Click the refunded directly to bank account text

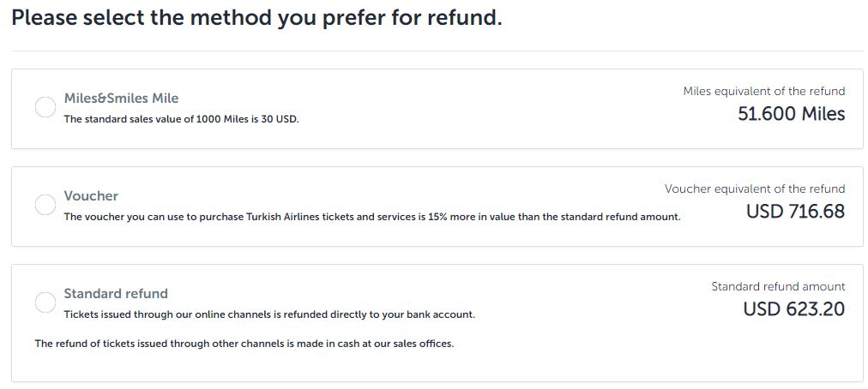tap(269, 314)
